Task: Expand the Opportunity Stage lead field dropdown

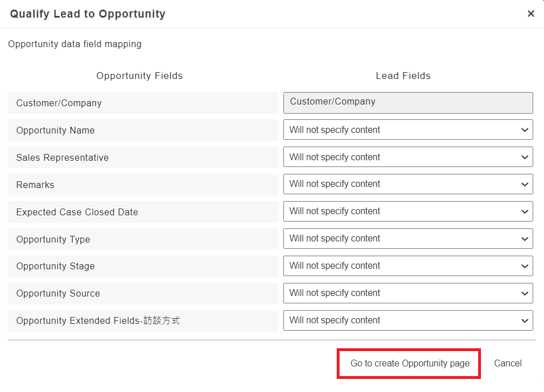Action: [x=408, y=266]
